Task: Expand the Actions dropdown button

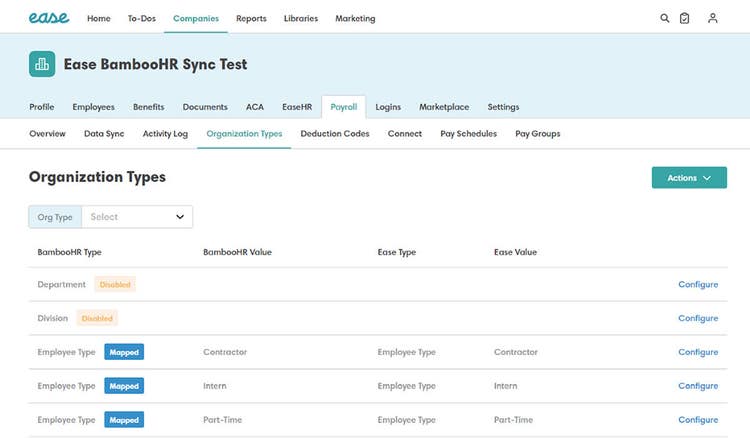Action: point(689,177)
